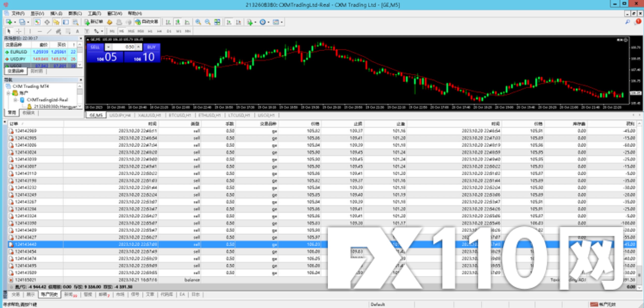This screenshot has height=308, width=644.
Task: Select the Text Label tool
Action: [x=87, y=31]
